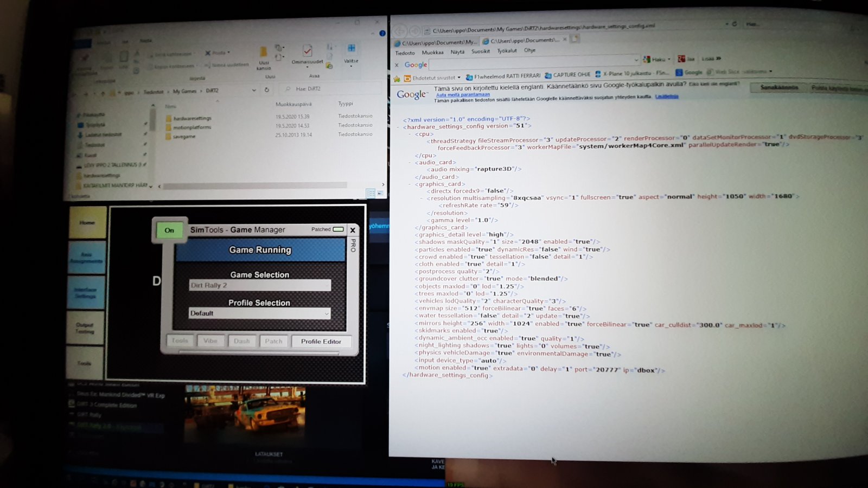Click the navigation pane scroll-down arrow

point(151,185)
